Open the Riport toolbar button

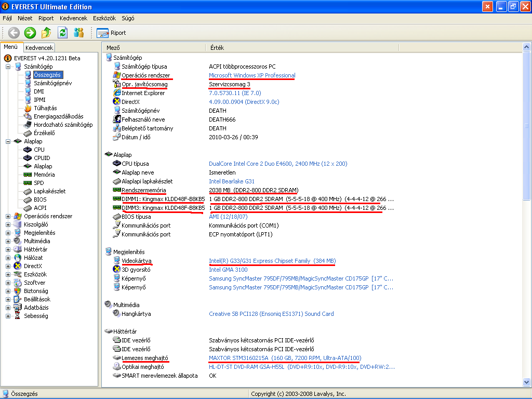click(x=111, y=33)
